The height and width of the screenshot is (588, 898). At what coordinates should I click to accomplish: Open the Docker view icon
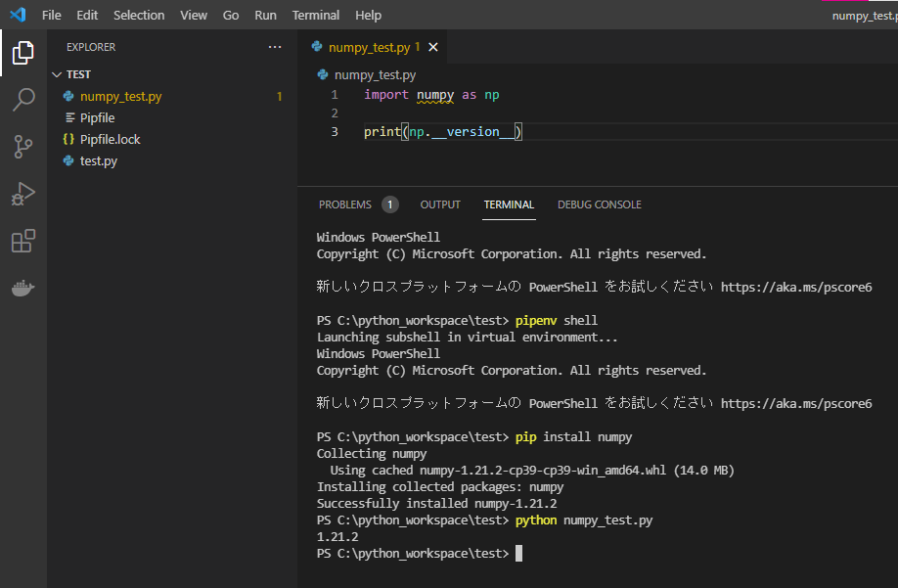pos(23,288)
